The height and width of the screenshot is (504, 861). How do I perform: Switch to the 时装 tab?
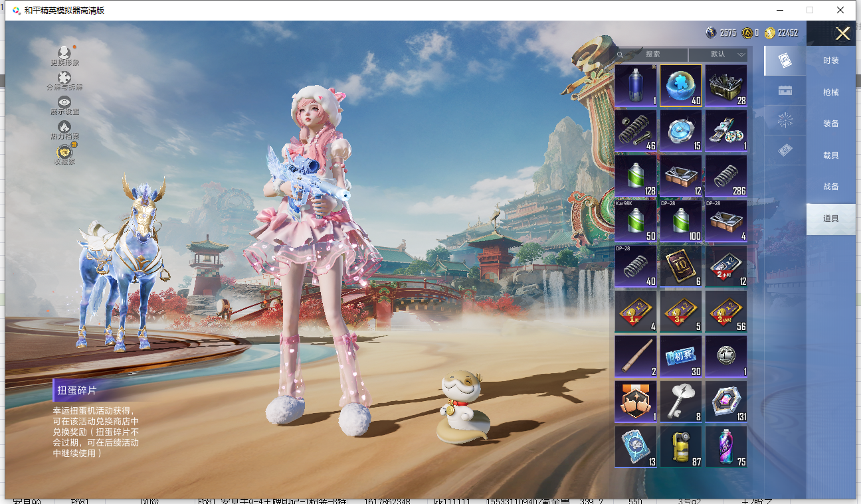pyautogui.click(x=830, y=60)
